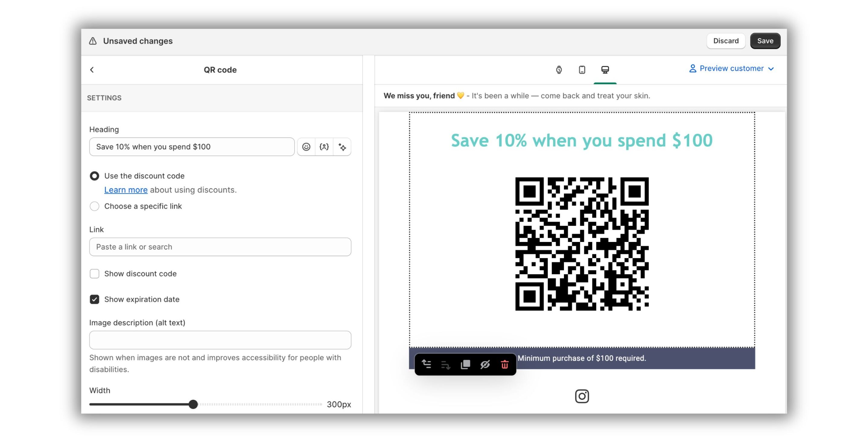Viewport: 868px width, 442px height.
Task: Open the Preview customer dropdown
Action: click(731, 68)
